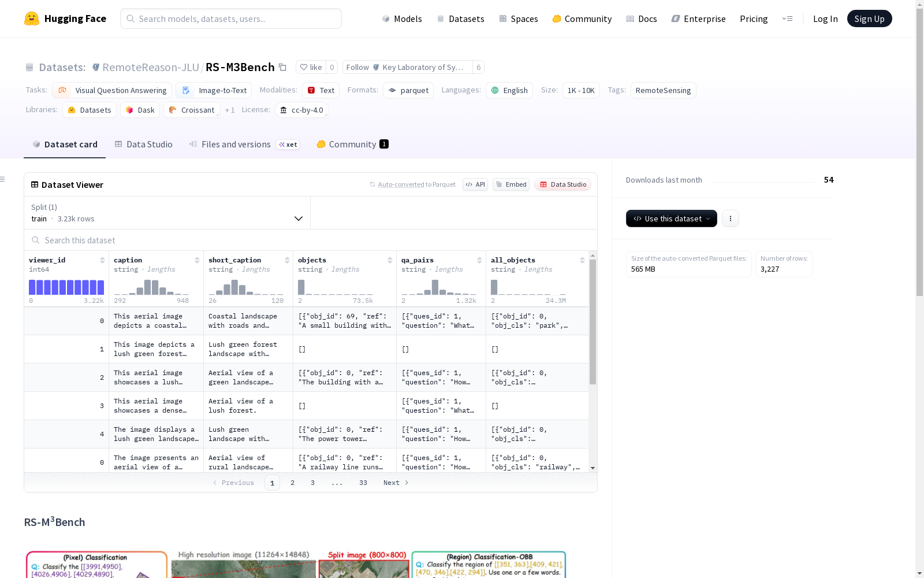This screenshot has width=924, height=578.
Task: Expand the Split train dropdown
Action: (167, 213)
